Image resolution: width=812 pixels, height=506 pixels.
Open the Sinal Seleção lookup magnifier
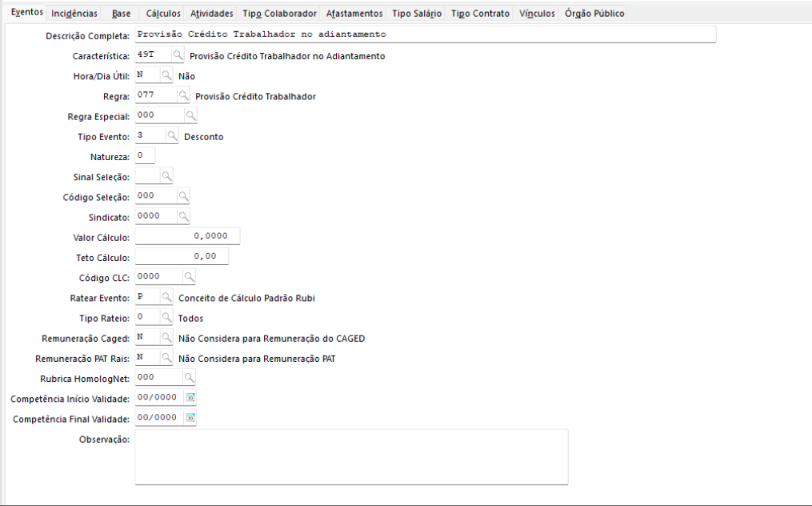pos(166,176)
